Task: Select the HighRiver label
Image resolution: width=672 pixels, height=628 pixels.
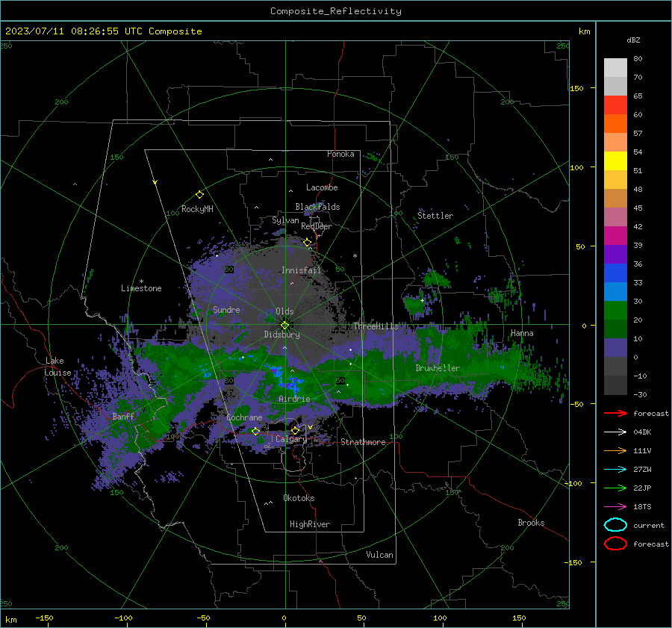Action: [310, 524]
